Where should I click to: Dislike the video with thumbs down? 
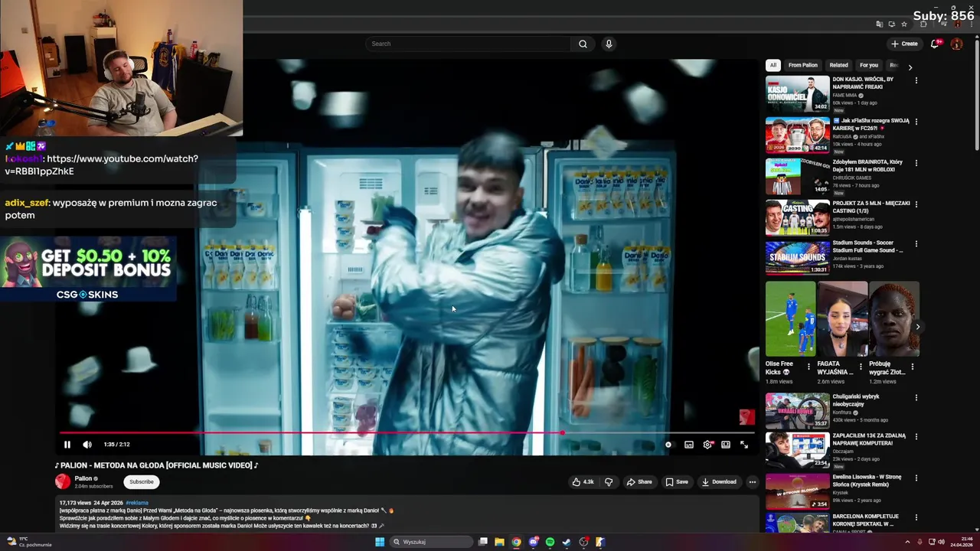[609, 482]
